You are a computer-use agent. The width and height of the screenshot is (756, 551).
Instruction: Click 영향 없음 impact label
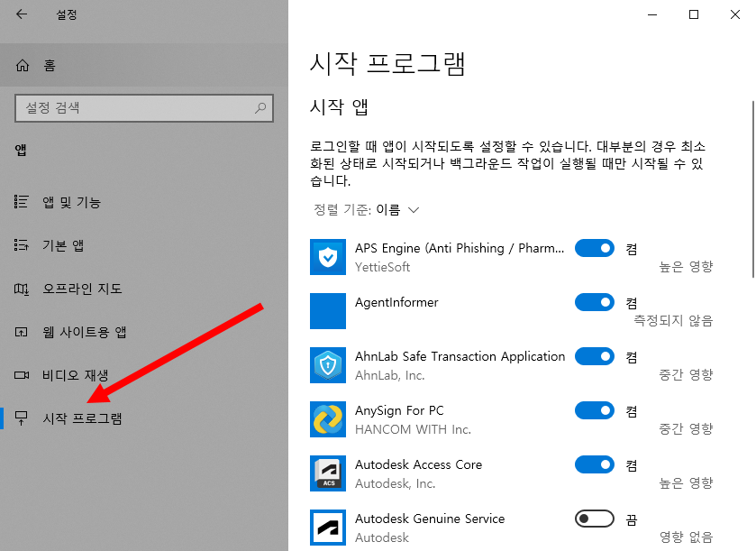coord(686,537)
